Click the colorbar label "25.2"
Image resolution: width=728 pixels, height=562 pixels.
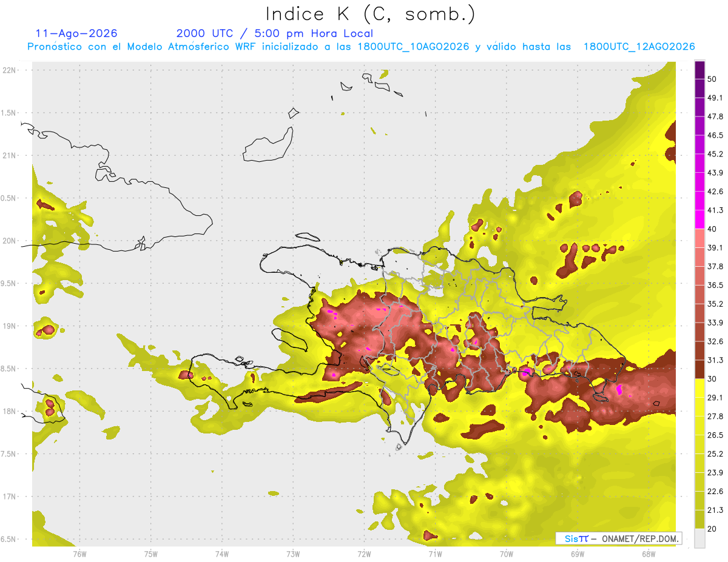[x=715, y=454]
